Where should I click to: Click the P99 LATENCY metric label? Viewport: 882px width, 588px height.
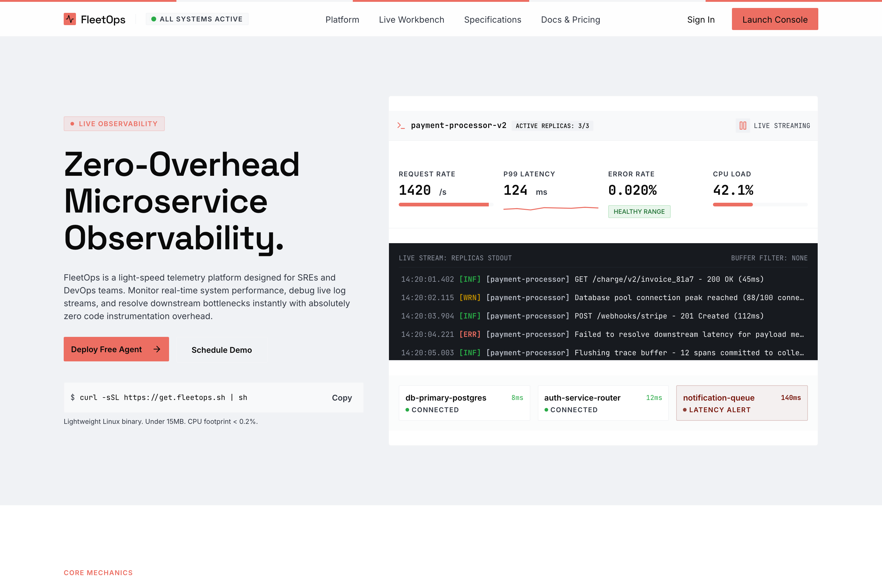pyautogui.click(x=529, y=174)
